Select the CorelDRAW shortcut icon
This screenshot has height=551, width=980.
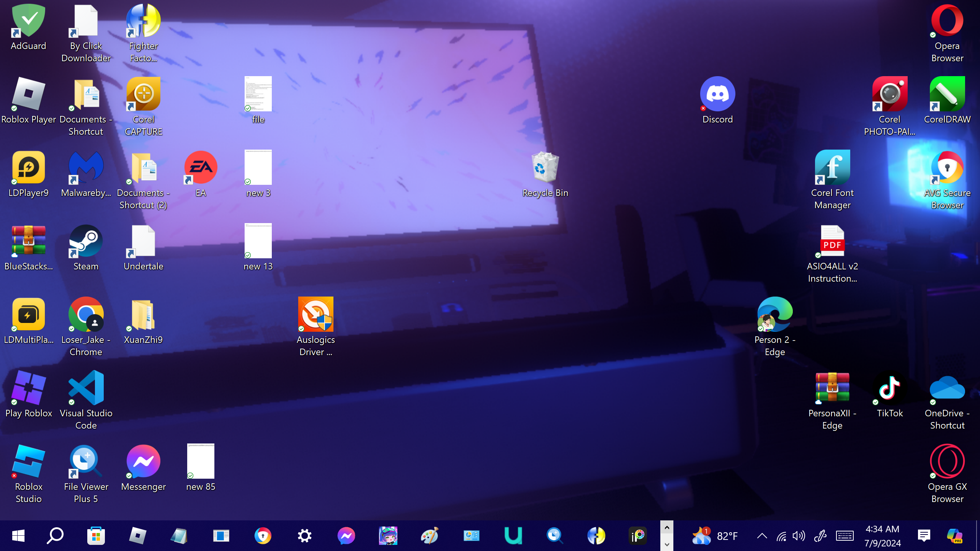(x=947, y=95)
